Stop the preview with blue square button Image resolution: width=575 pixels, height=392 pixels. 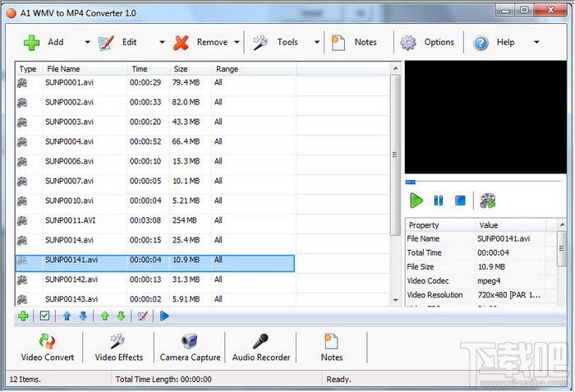tap(460, 201)
